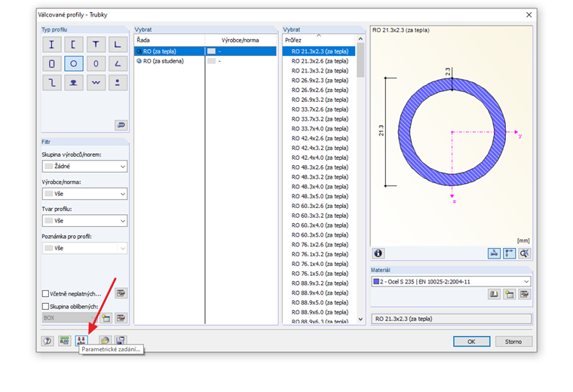The height and width of the screenshot is (392, 573).
Task: Select the T-section profile type icon
Action: coord(96,44)
